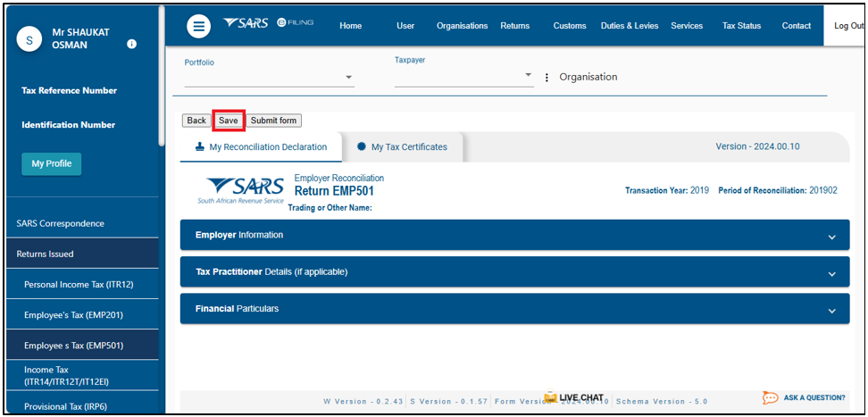Screen dimensions: 868x417
Task: Expand Tax Practitioner Details section
Action: [x=514, y=272]
